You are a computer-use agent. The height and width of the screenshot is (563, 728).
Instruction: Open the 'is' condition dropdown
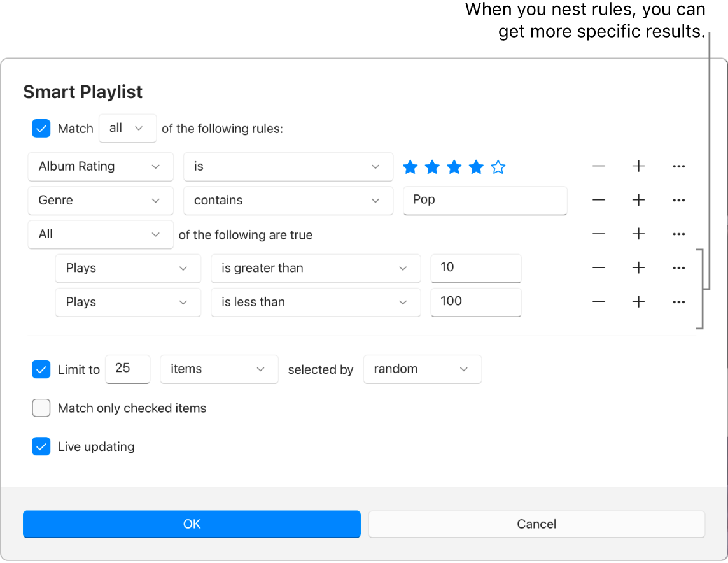(288, 166)
